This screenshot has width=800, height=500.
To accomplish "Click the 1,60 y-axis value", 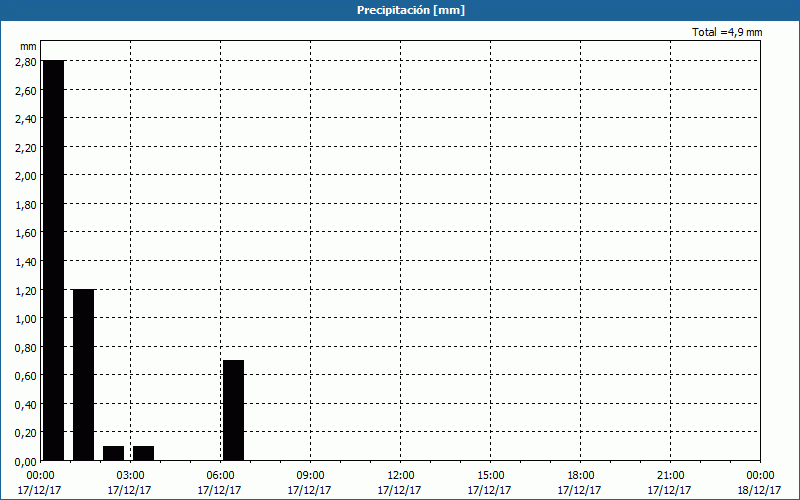I will (x=26, y=233).
